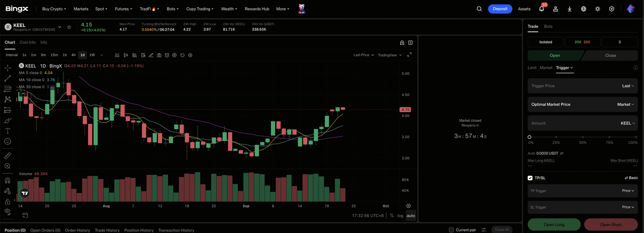Open the Futures menu dropdown
This screenshot has width=644, height=233.
124,9
